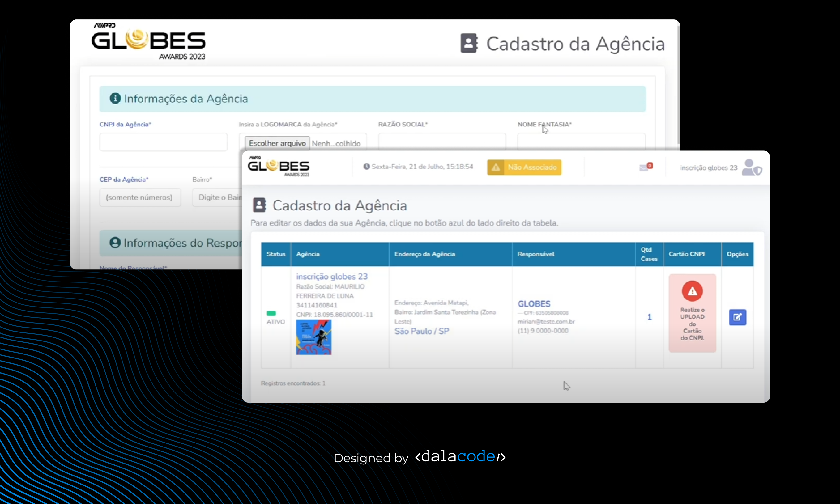Image resolution: width=840 pixels, height=504 pixels.
Task: Click the address book icon in back window title
Action: tap(469, 43)
